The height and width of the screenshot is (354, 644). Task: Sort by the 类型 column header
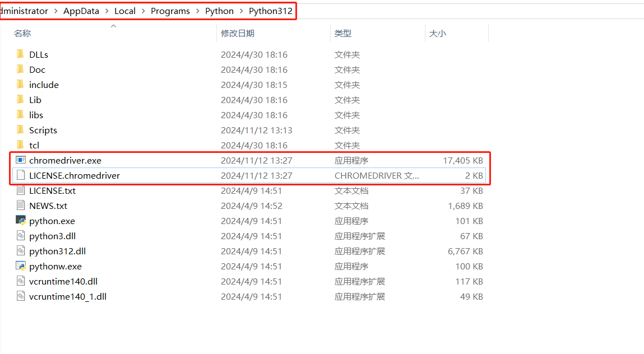(x=343, y=33)
